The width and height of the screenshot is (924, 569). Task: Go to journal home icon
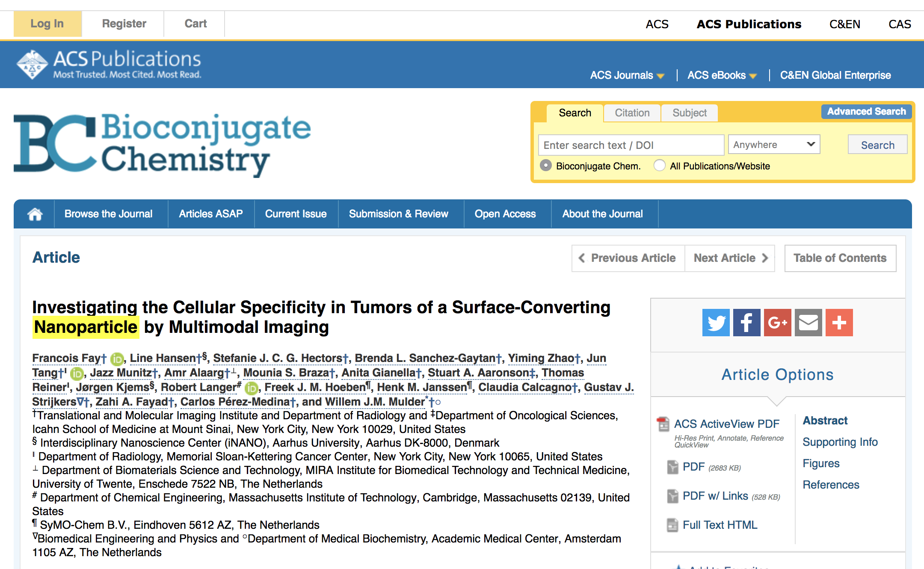click(35, 214)
